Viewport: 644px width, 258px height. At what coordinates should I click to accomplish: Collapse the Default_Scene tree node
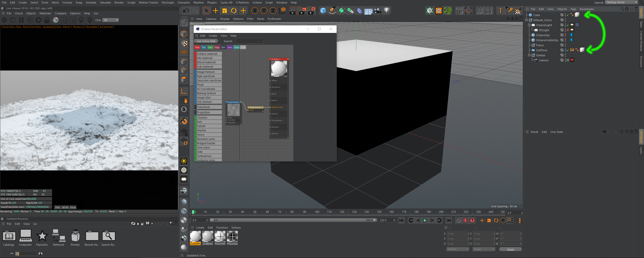[527, 20]
